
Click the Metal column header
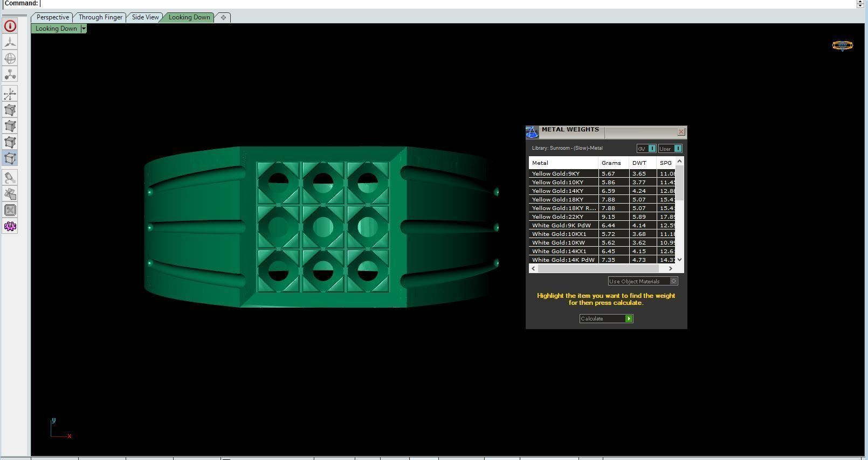[x=563, y=163]
